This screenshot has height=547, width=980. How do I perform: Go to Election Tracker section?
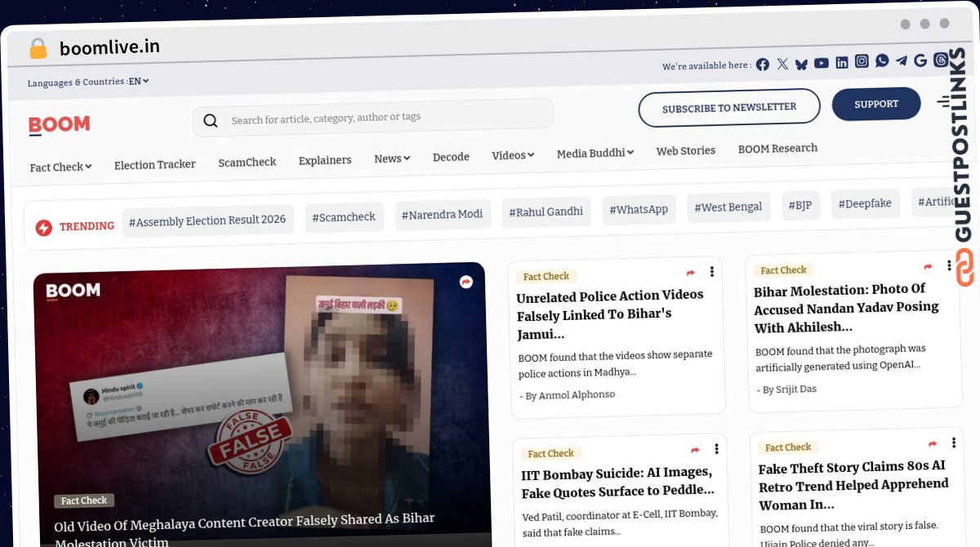click(x=154, y=164)
